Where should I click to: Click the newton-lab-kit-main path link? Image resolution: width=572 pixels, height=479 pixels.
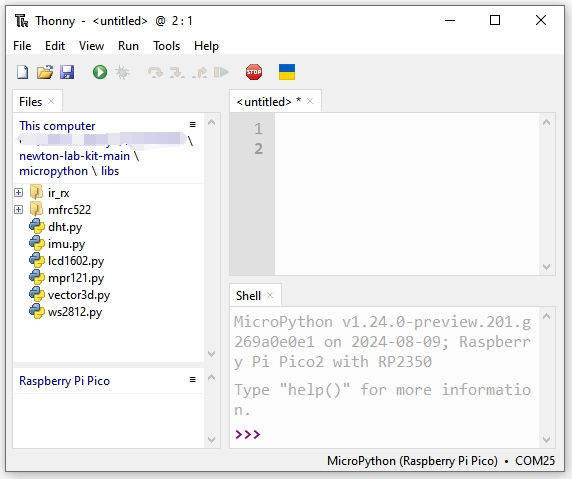click(74, 156)
